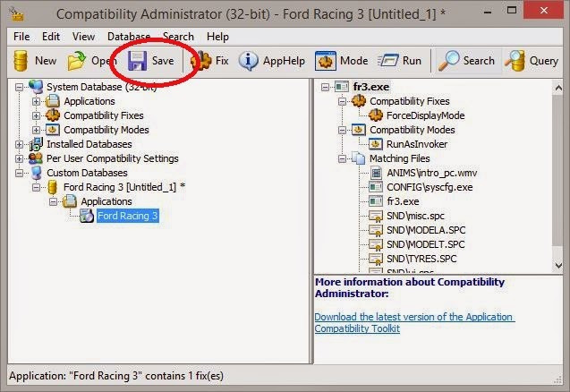
Task: Click the SND\misc.spc certificate icon
Action: 376,216
